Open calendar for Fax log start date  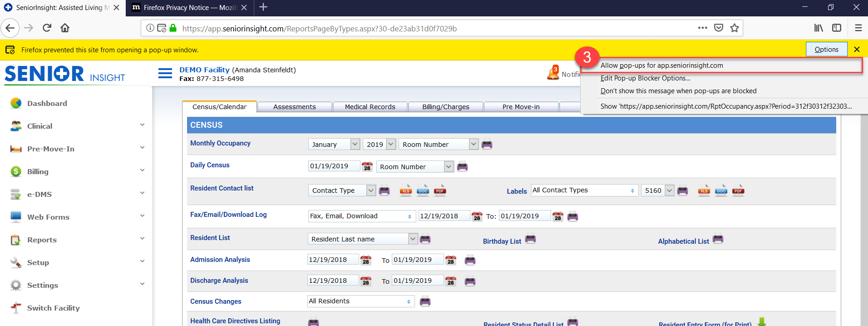click(477, 216)
